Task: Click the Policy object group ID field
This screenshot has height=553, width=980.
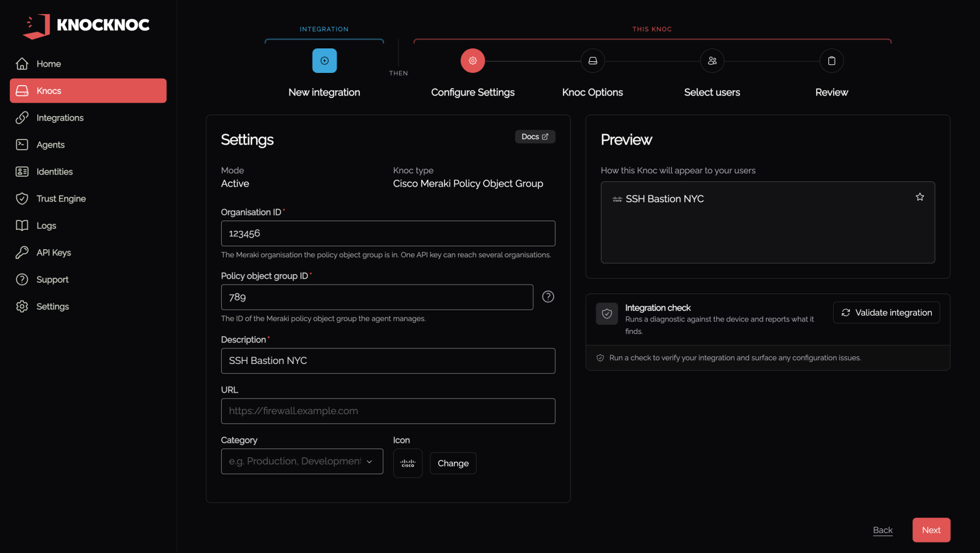Action: tap(377, 297)
